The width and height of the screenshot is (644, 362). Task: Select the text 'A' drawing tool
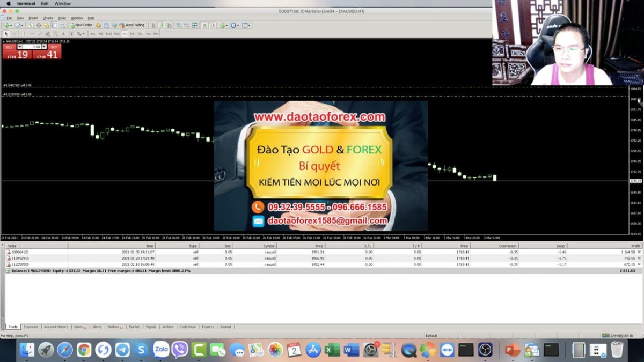[63, 34]
